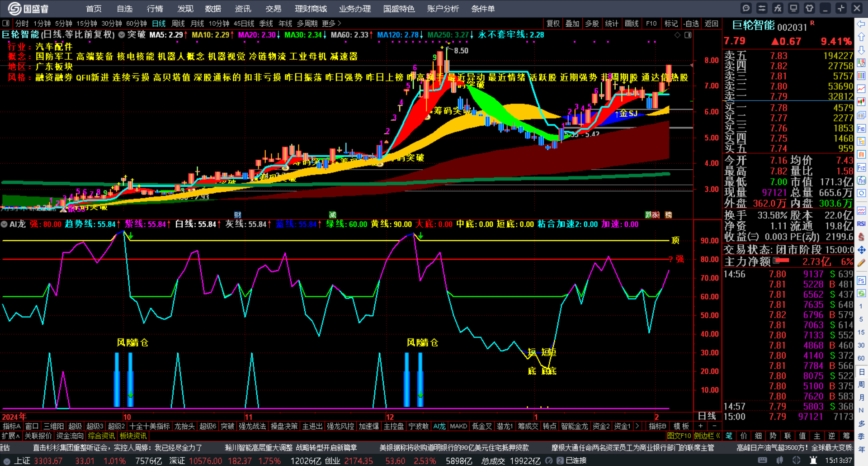Open the dropdown circle beside stock title
868x466 pixels.
[122, 35]
